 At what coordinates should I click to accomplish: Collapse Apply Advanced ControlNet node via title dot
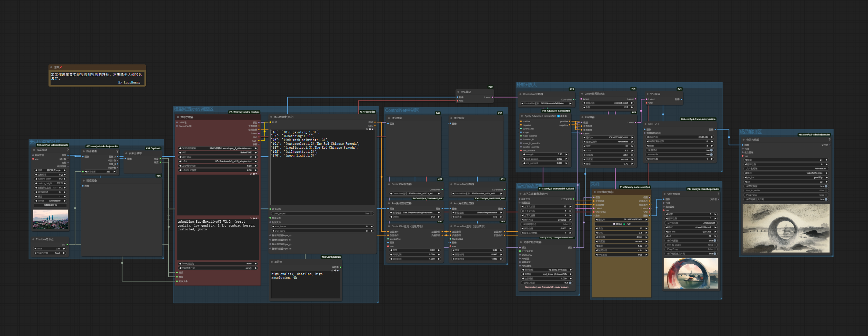coord(522,116)
